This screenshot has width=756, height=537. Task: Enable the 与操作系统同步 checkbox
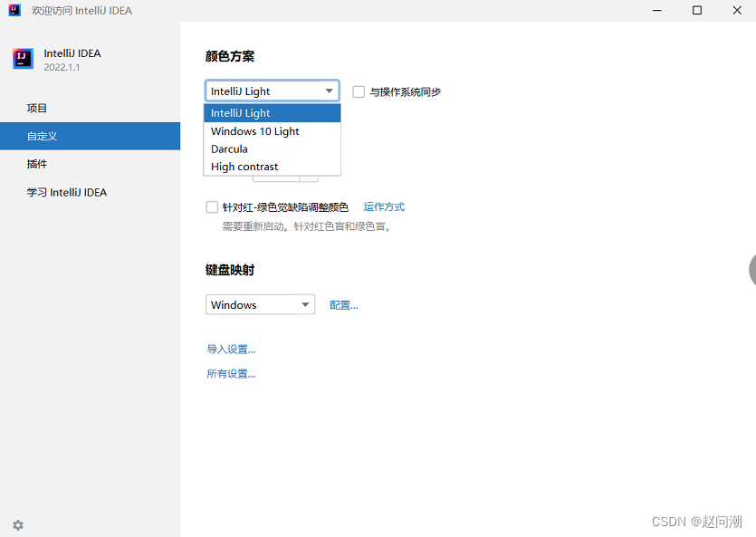tap(359, 91)
